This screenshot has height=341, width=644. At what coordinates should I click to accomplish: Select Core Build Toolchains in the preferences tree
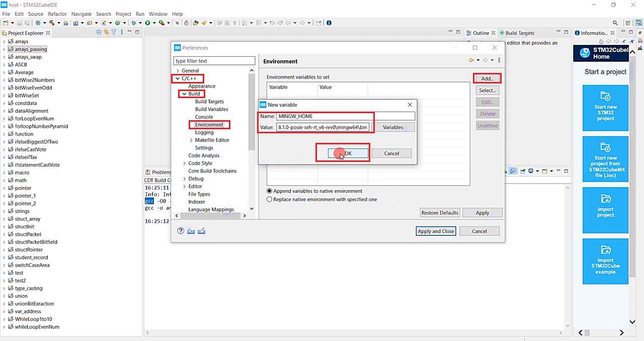[212, 171]
